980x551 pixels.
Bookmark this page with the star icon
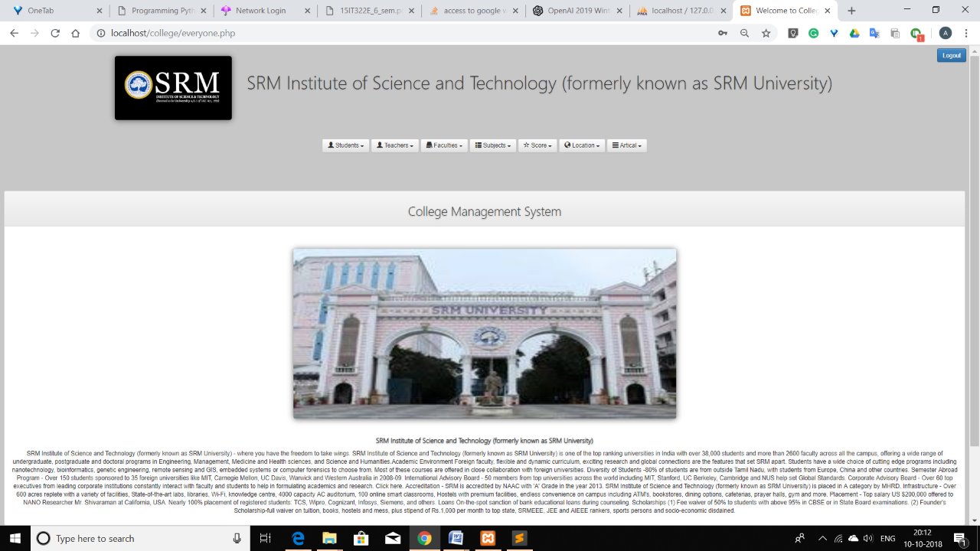tap(766, 33)
